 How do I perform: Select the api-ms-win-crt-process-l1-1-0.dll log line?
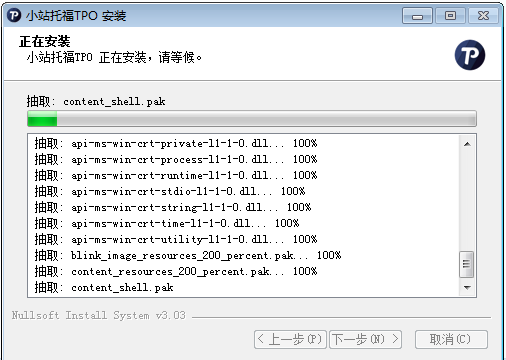(176, 159)
